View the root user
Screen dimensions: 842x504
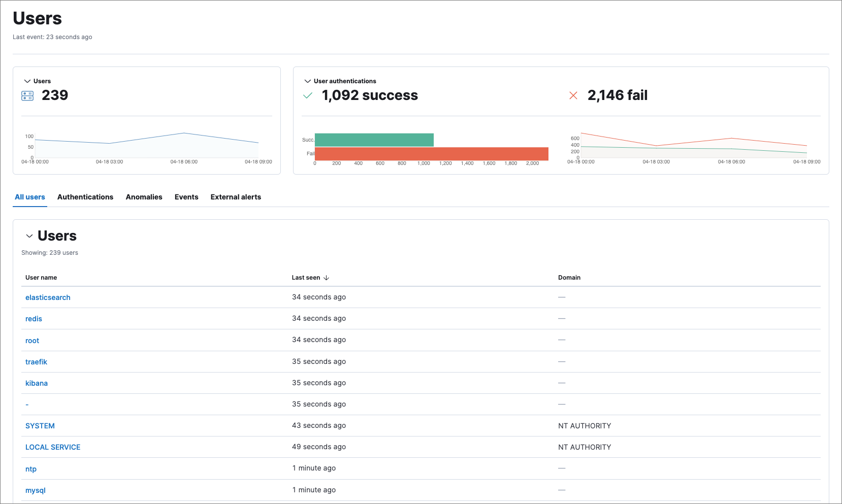tap(32, 340)
